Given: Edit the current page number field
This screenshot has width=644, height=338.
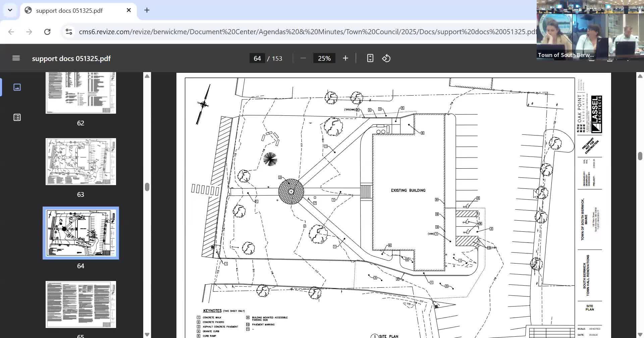Looking at the screenshot, I should coord(257,58).
